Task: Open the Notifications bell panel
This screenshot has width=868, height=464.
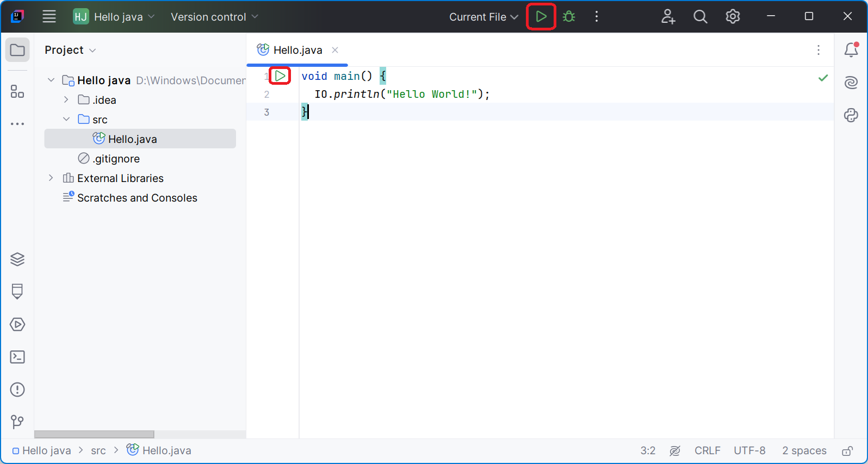Action: pos(851,50)
